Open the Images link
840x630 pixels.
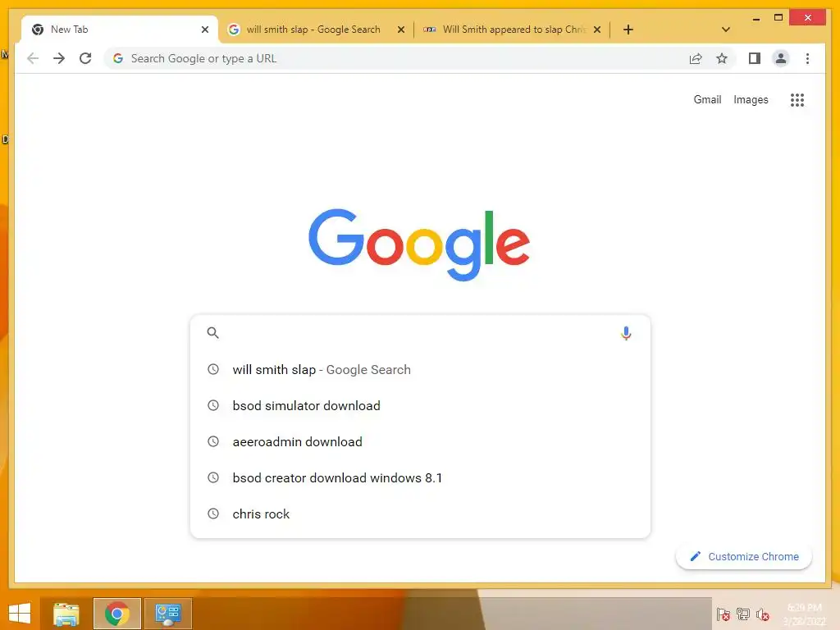751,99
